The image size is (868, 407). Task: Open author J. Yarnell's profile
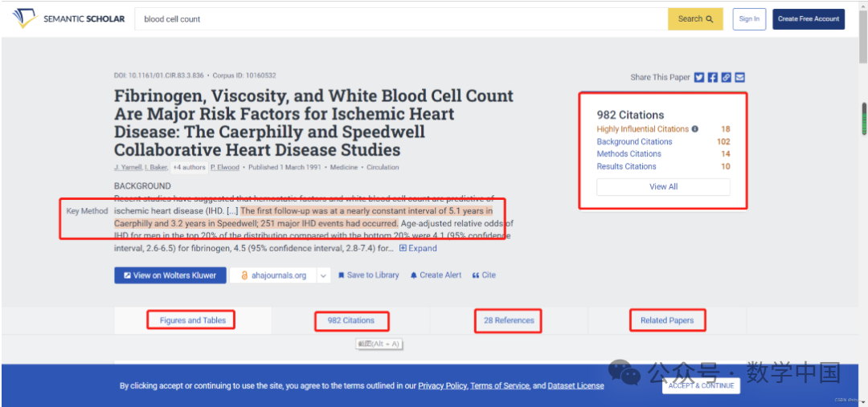128,167
